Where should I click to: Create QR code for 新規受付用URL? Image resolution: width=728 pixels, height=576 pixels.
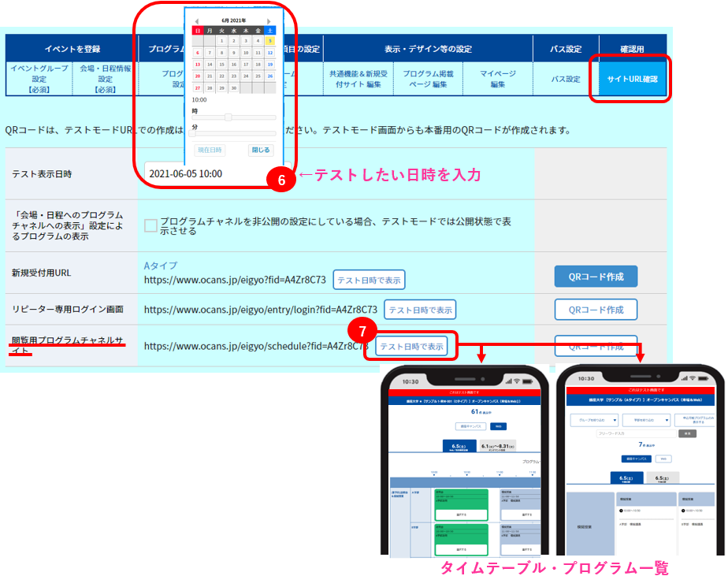pyautogui.click(x=596, y=277)
